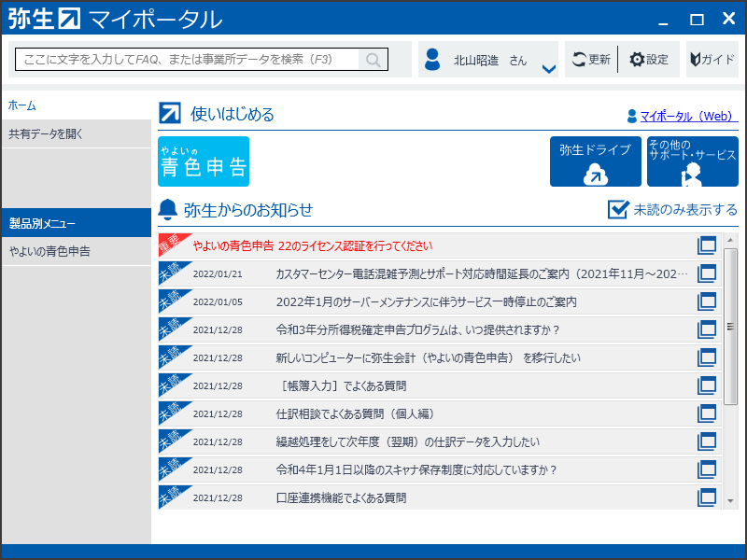This screenshot has width=747, height=560.
Task: Click the search magnifier icon
Action: tap(373, 60)
